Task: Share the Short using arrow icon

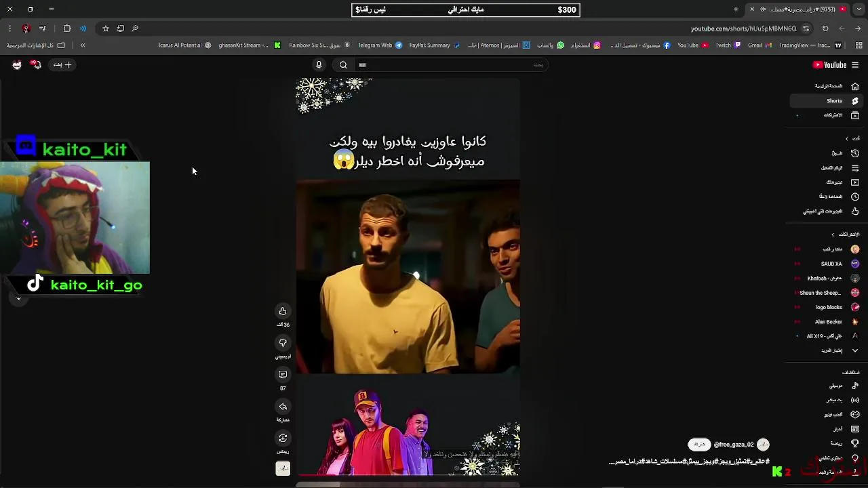Action: pyautogui.click(x=283, y=407)
